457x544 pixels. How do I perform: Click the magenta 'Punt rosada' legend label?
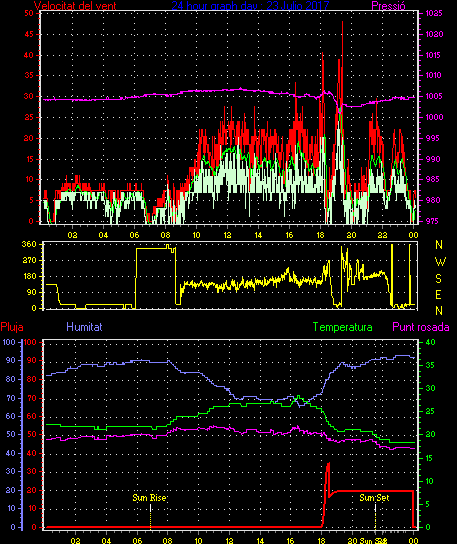coord(421,327)
